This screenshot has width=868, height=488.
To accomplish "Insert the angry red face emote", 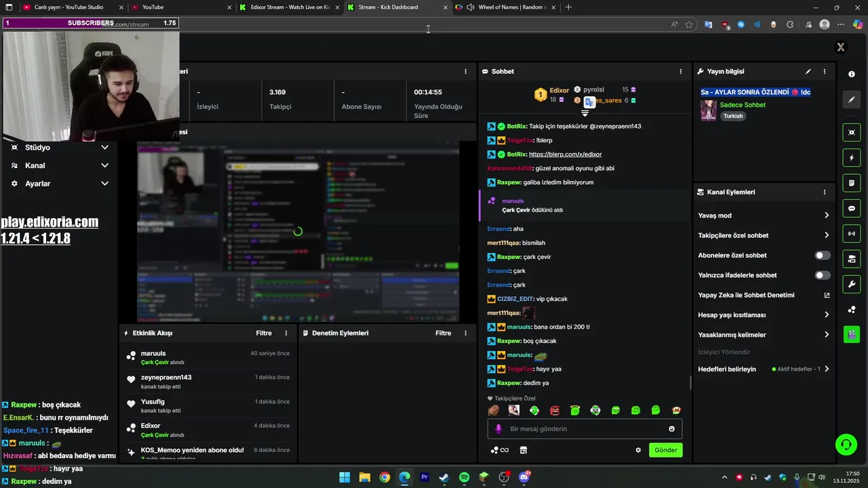I will 555,410.
